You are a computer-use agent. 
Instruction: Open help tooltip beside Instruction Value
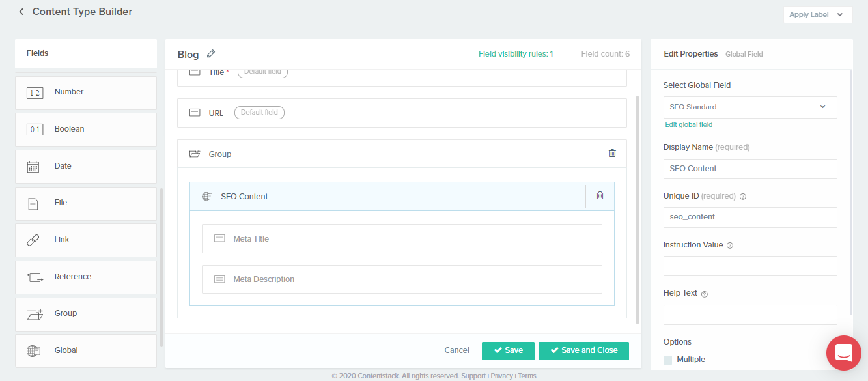point(730,246)
